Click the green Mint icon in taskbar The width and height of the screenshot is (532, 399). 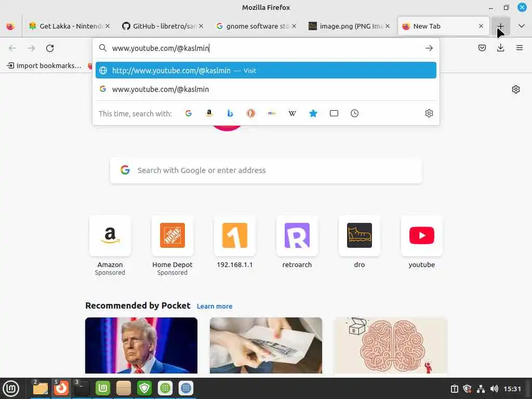click(x=103, y=388)
